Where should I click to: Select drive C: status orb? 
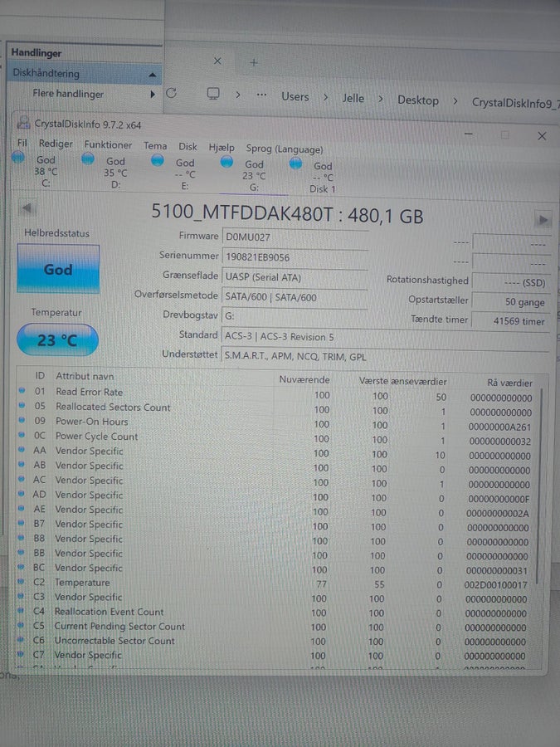[x=18, y=157]
